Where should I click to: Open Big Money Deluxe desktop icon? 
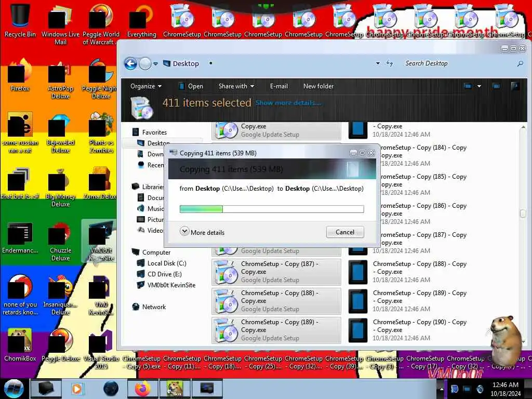[x=60, y=187]
